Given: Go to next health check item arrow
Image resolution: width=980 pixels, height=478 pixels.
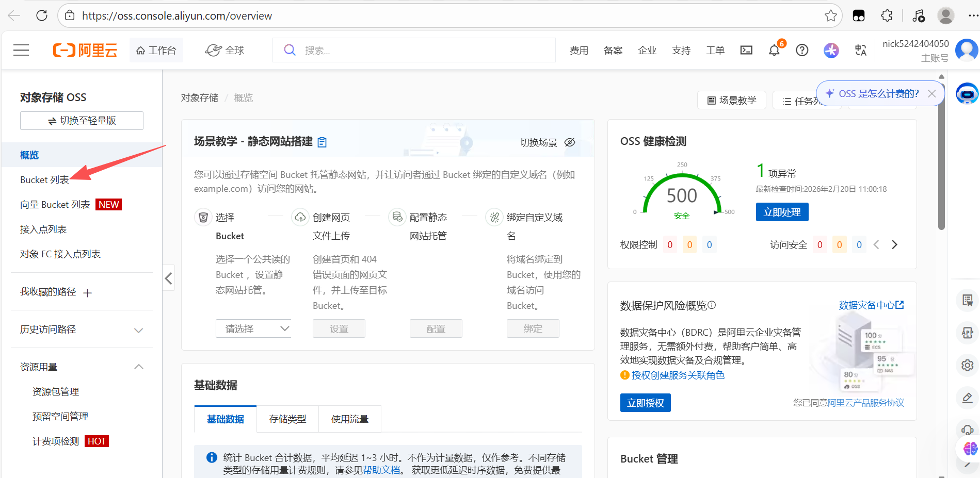Looking at the screenshot, I should 895,244.
